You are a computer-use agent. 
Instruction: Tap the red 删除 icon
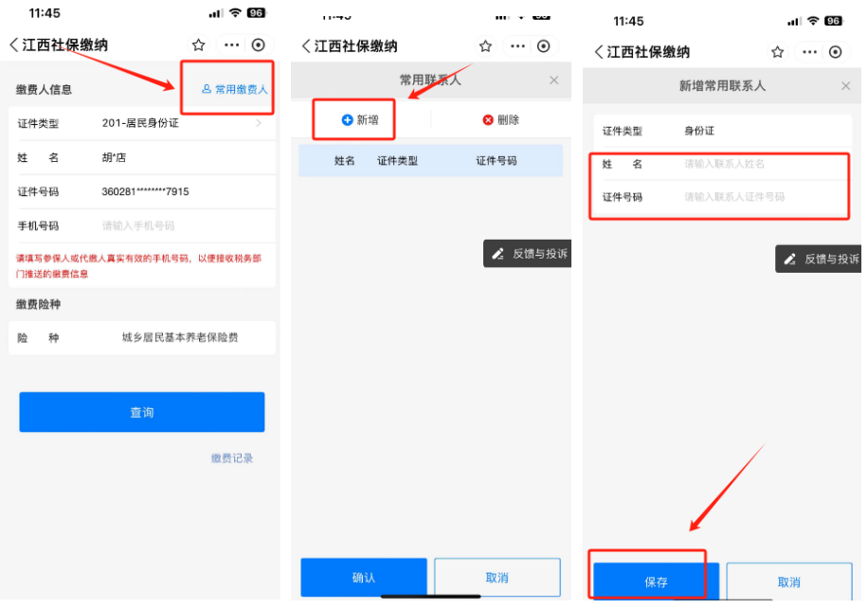(488, 120)
